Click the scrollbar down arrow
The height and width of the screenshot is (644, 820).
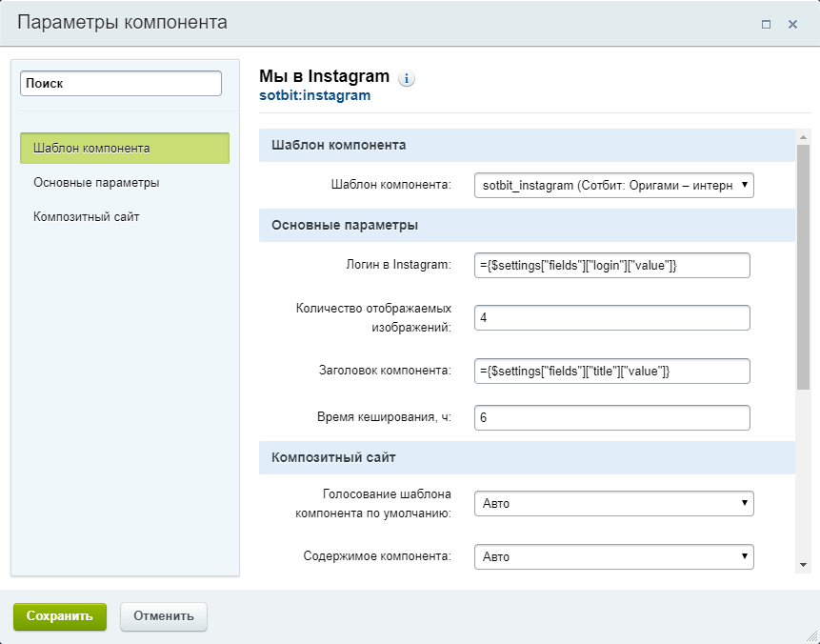tap(803, 565)
